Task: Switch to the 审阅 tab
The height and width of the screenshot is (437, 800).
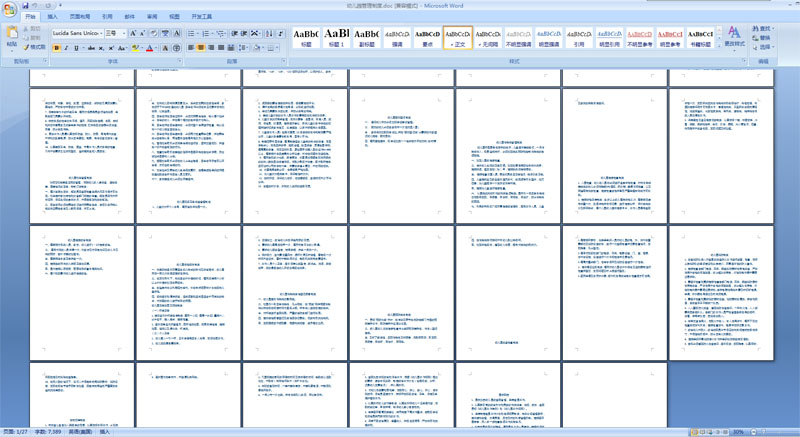Action: pyautogui.click(x=152, y=17)
